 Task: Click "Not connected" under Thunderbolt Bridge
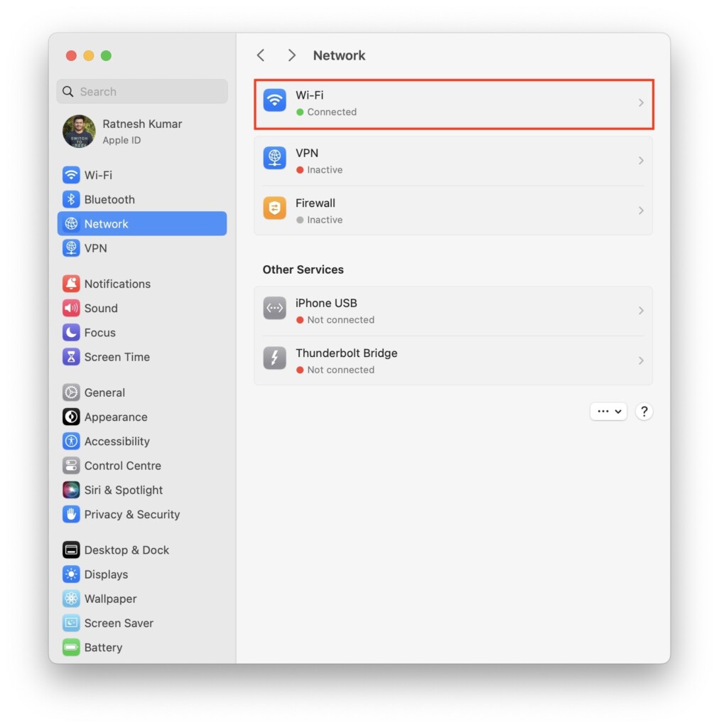pos(340,370)
